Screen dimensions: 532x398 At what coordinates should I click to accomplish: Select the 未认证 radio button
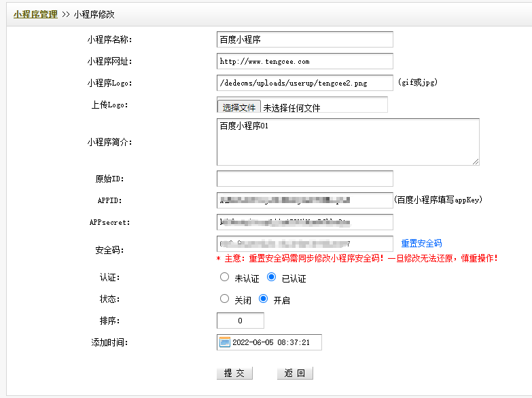(x=225, y=278)
